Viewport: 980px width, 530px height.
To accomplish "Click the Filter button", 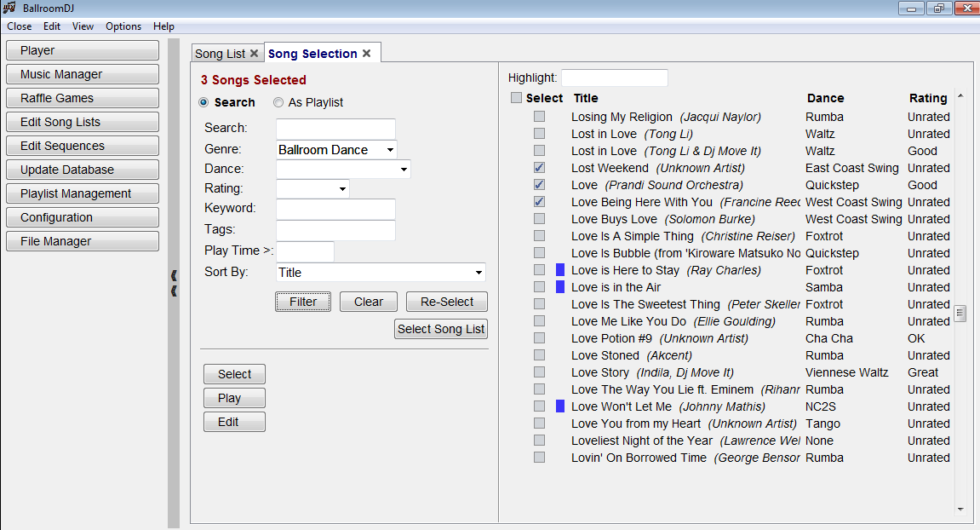I will (302, 302).
